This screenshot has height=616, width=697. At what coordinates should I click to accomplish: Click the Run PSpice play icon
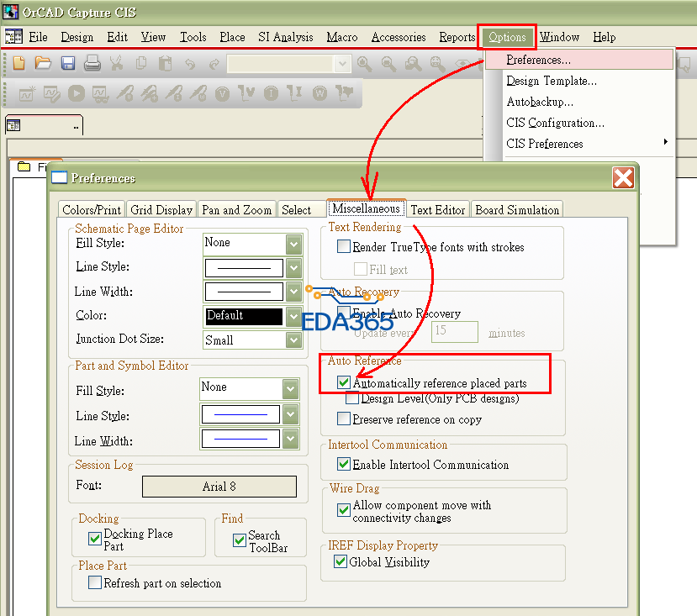click(x=77, y=93)
